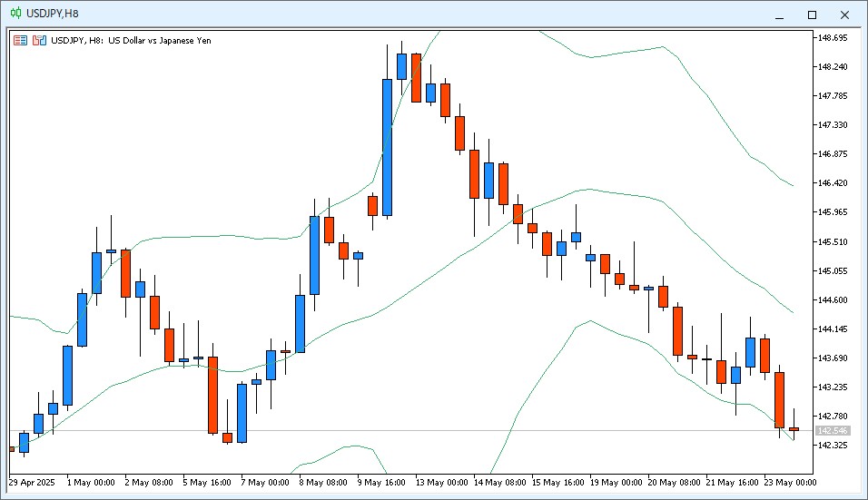The height and width of the screenshot is (500, 868).
Task: Click the 142.780 price axis label
Action: (x=833, y=416)
